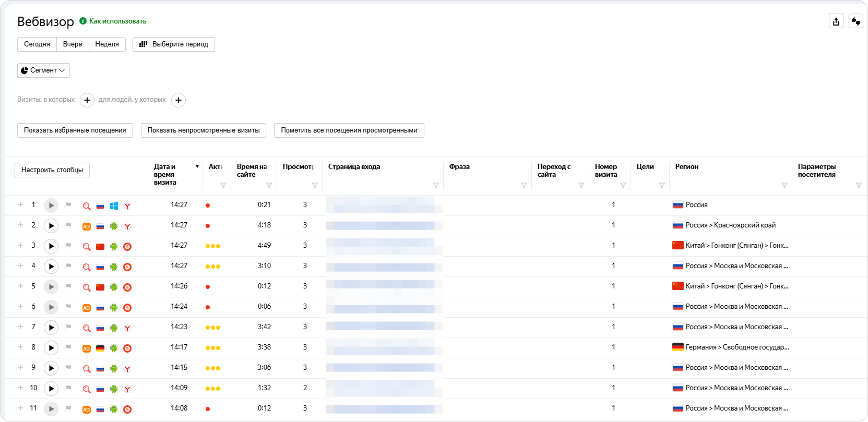Open filter for Переход с сайта column
Viewport: 868px width, 422px height.
pos(581,186)
